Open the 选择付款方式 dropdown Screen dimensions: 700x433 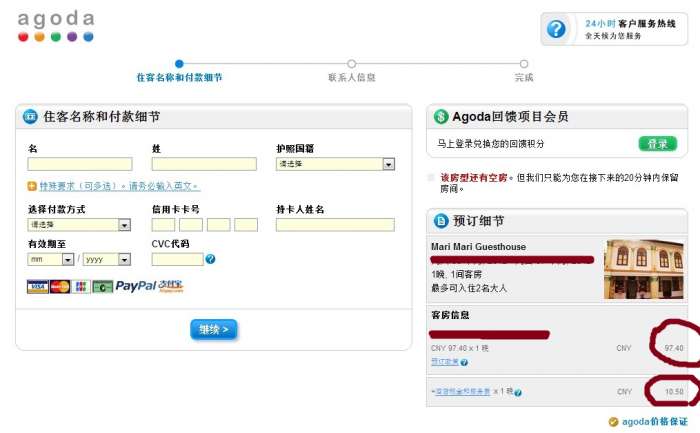click(79, 224)
